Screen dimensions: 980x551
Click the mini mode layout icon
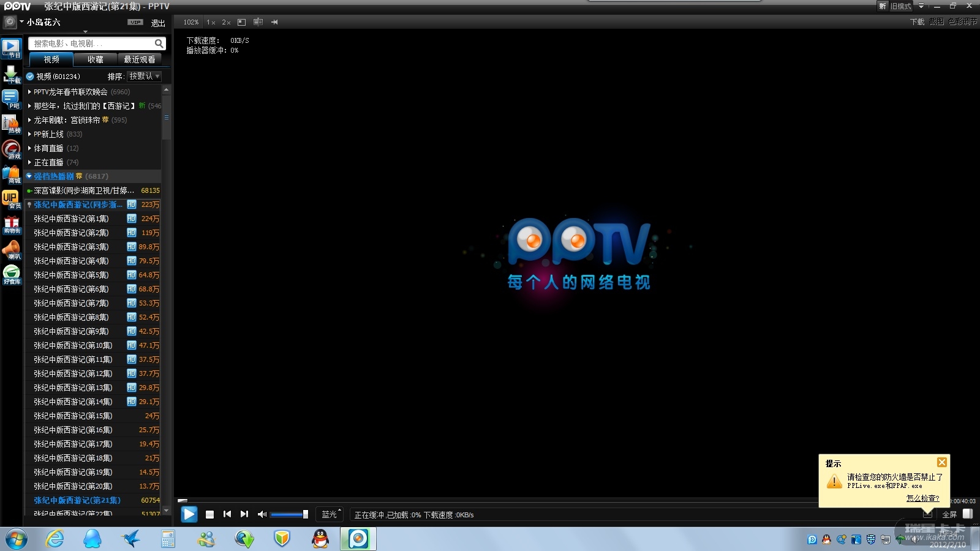click(x=258, y=22)
